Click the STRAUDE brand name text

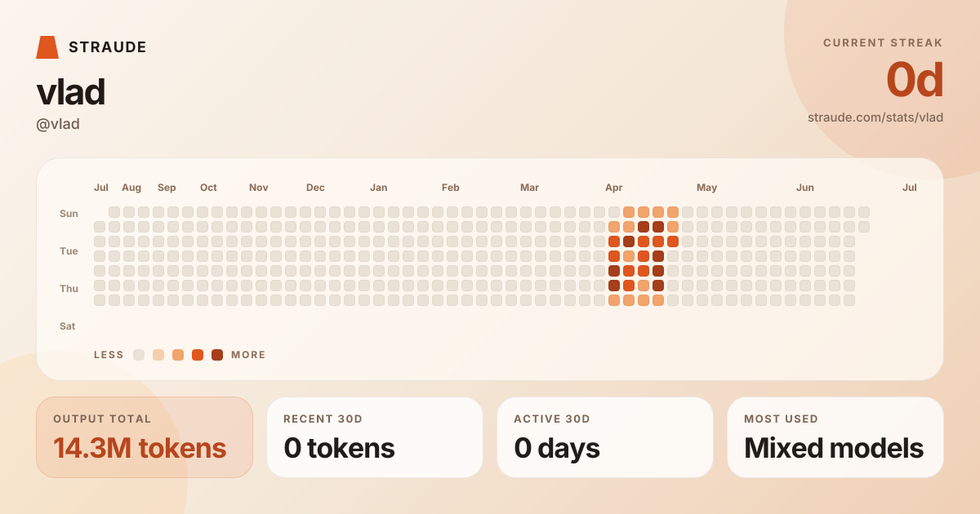108,47
